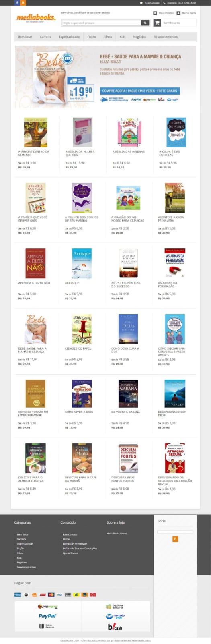Select the Relacionamentos menu item
Image resolution: width=211 pixels, height=644 pixels.
click(166, 37)
